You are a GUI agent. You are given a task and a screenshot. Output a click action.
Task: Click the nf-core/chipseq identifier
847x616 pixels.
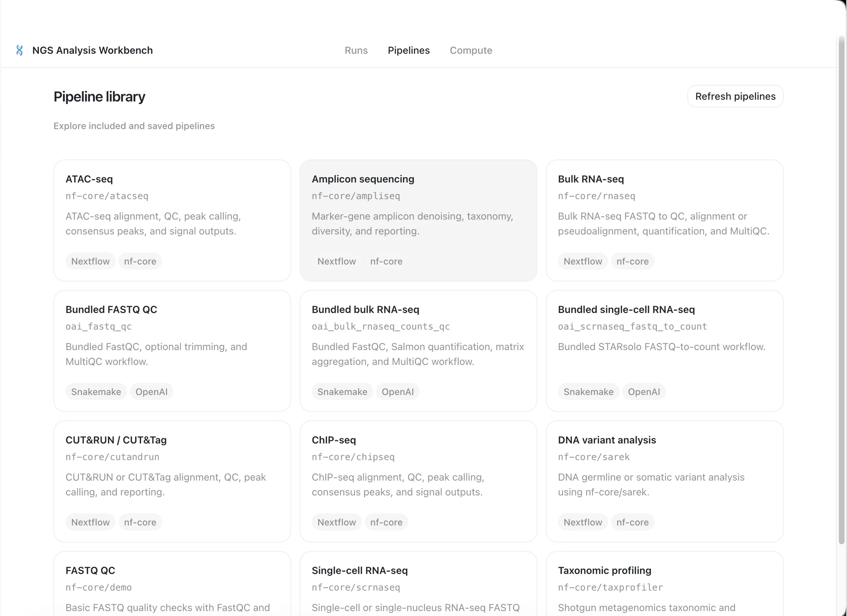click(x=353, y=457)
